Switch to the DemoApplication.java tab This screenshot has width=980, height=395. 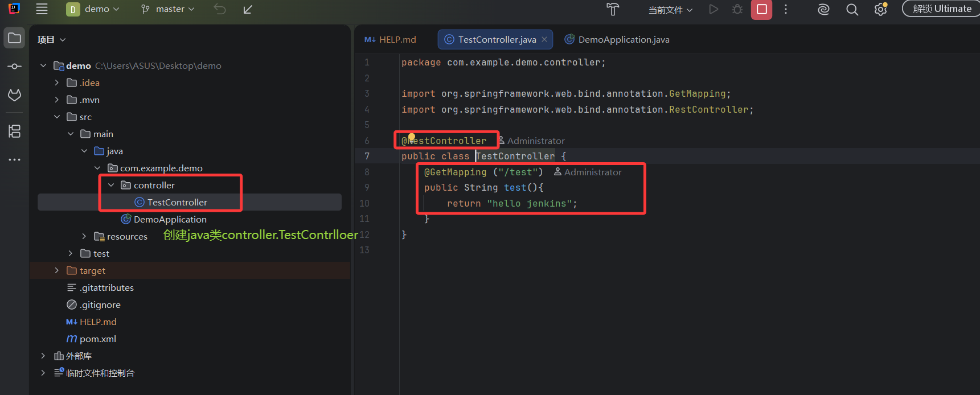[x=617, y=39]
